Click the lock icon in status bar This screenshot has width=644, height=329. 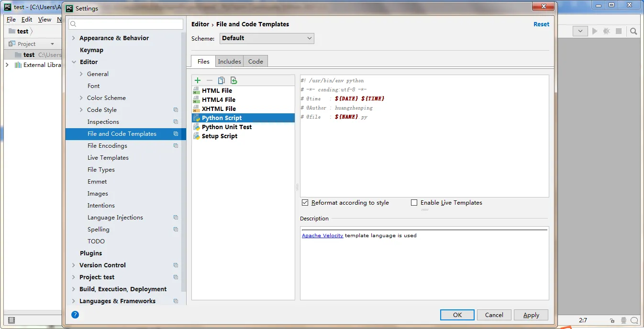coord(612,320)
